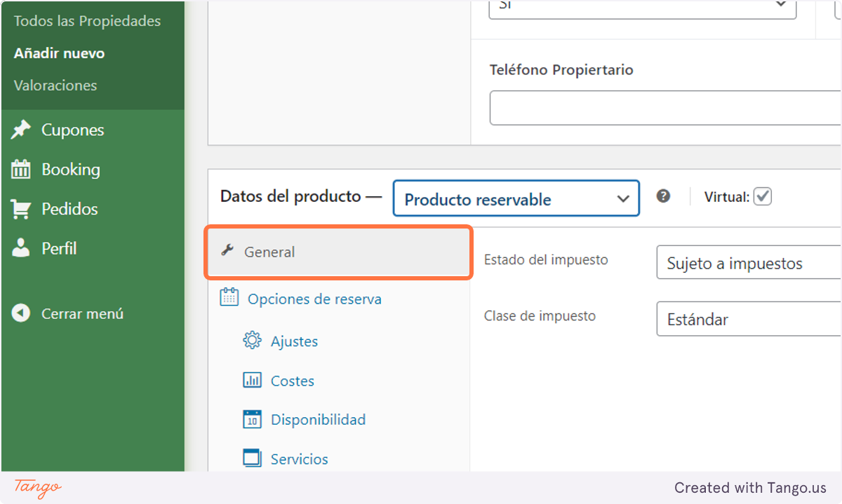Click the Teléfono Propiertario label
Viewport: 842px width, 504px height.
pyautogui.click(x=561, y=70)
